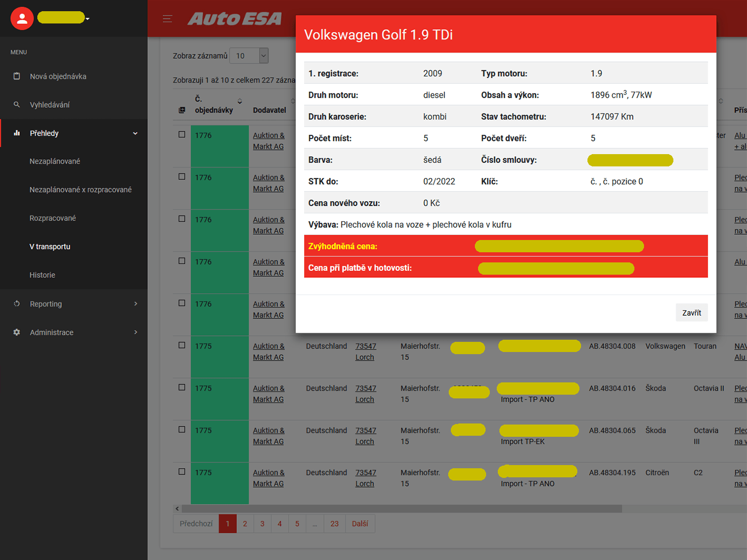The height and width of the screenshot is (560, 747).
Task: Select Nezaplánované submenu item
Action: 55,161
